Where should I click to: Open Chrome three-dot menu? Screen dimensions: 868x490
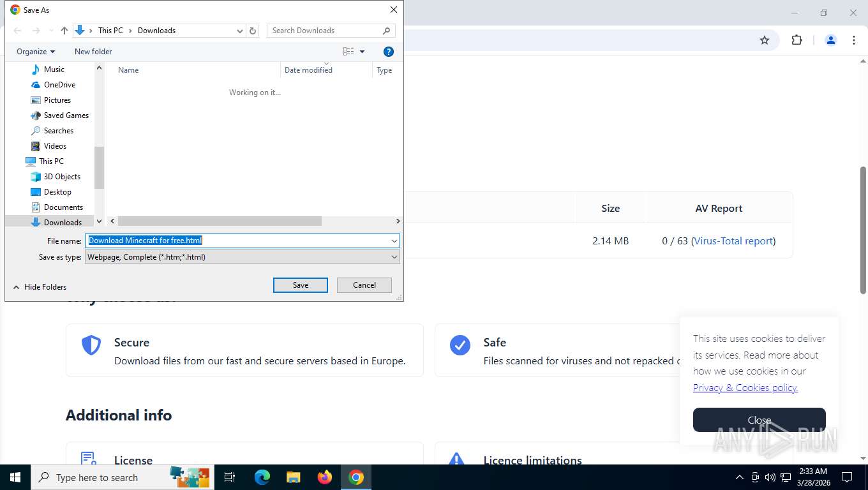click(x=854, y=40)
